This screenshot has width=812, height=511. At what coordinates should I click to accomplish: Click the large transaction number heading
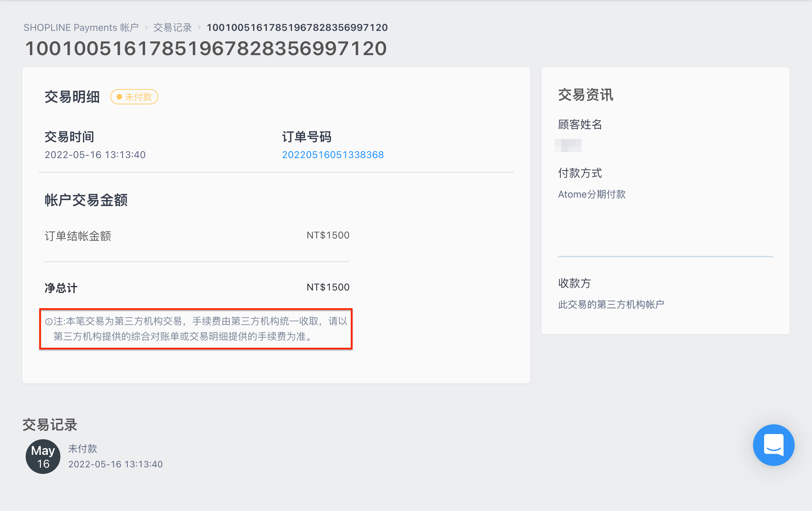pos(206,48)
